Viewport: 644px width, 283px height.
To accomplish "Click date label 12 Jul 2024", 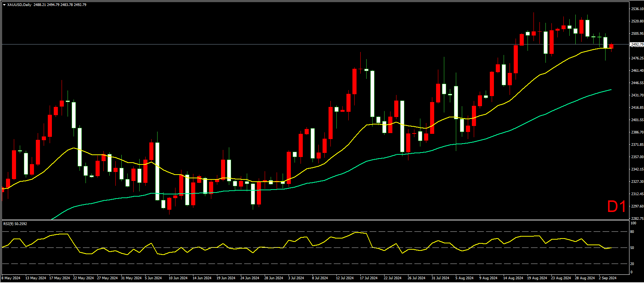I will pos(345,278).
